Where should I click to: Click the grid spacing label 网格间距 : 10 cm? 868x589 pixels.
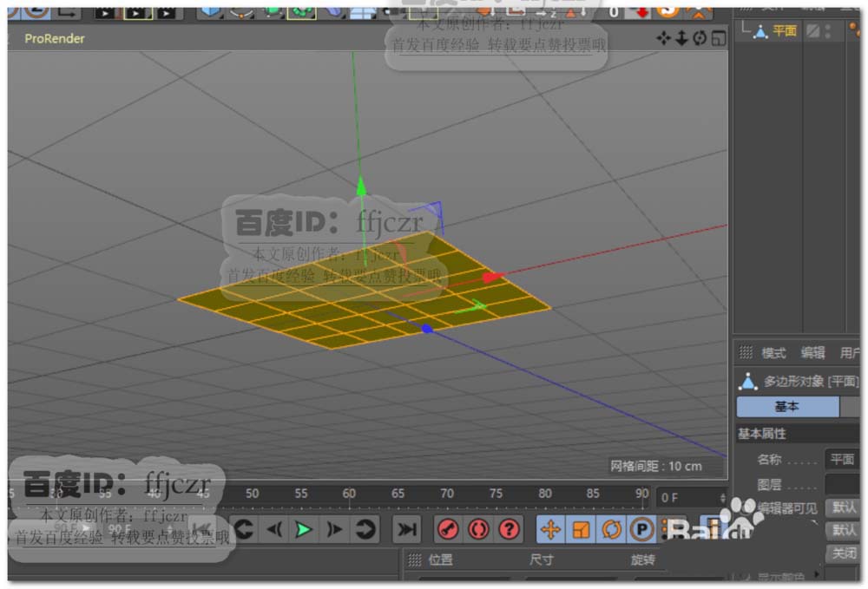(x=656, y=466)
